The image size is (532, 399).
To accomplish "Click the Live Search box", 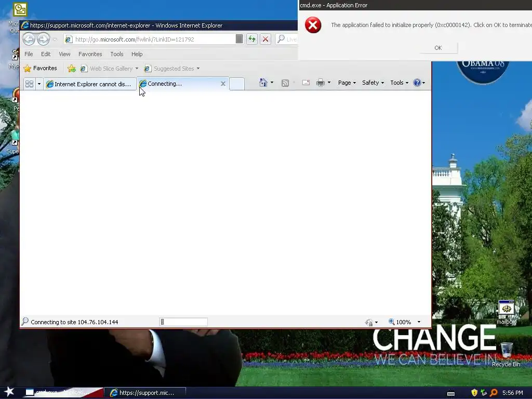I will point(287,39).
